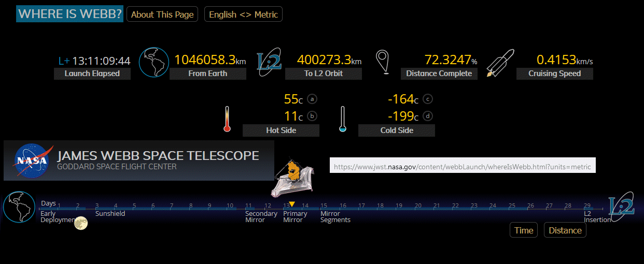
Task: Click the Earth globe icon beside From Earth
Action: pyautogui.click(x=154, y=63)
